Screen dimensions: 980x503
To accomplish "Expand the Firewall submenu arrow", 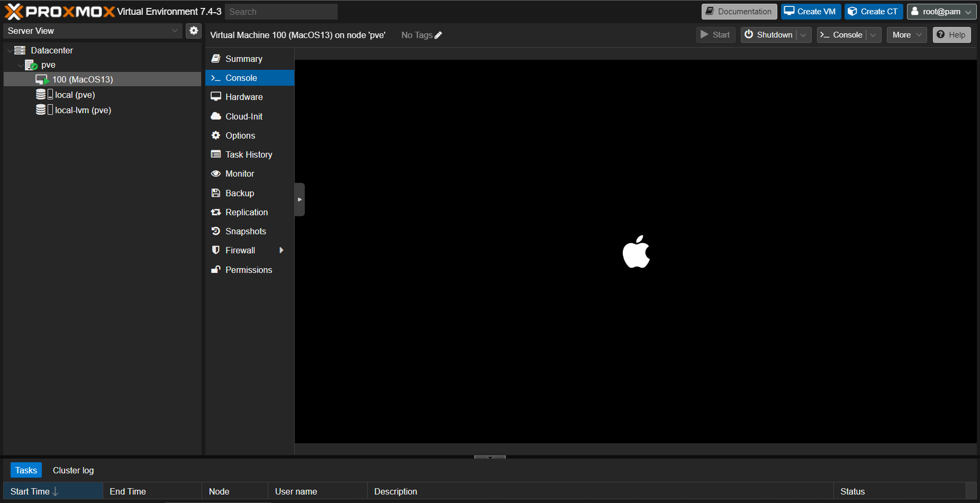I will tap(282, 250).
